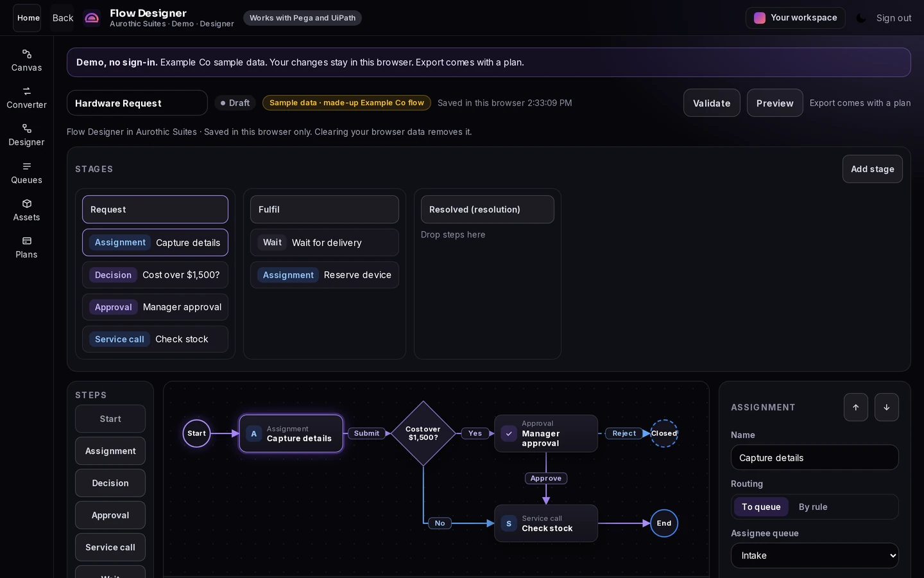Image resolution: width=924 pixels, height=578 pixels.
Task: Click the Manager approval checkmark icon
Action: pos(509,433)
